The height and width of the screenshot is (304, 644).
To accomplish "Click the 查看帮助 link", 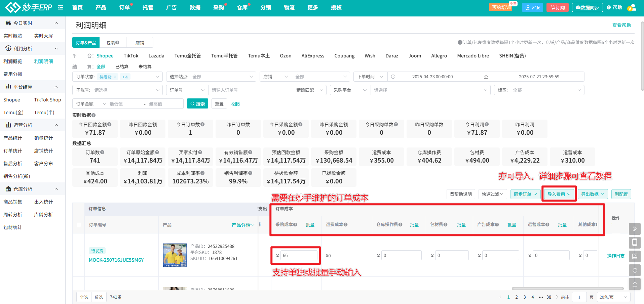I will (621, 25).
